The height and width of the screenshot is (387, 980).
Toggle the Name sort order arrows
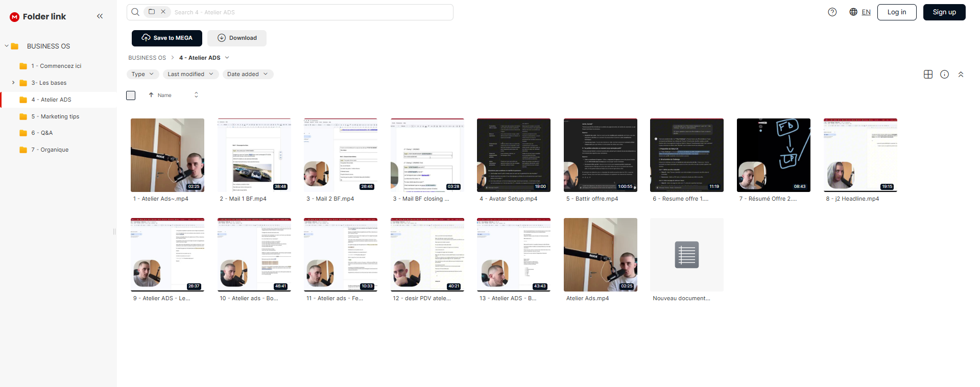pos(196,95)
